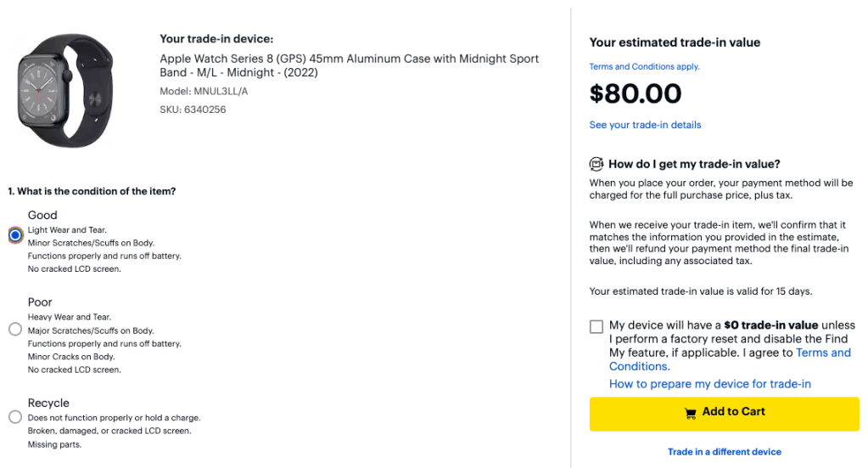The image size is (868, 468).
Task: Follow the Terms and Conditions link in the agreement text
Action: click(x=823, y=352)
